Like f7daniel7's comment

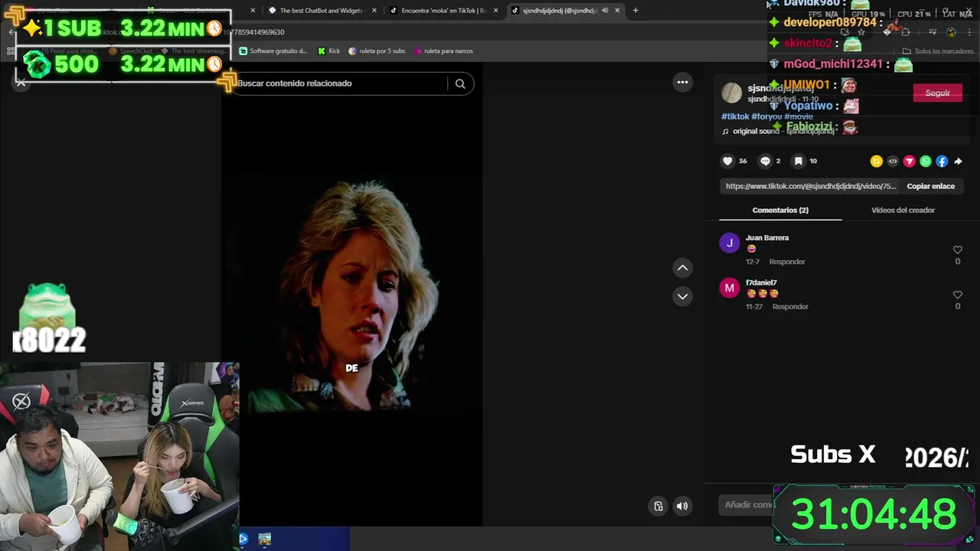pos(957,295)
